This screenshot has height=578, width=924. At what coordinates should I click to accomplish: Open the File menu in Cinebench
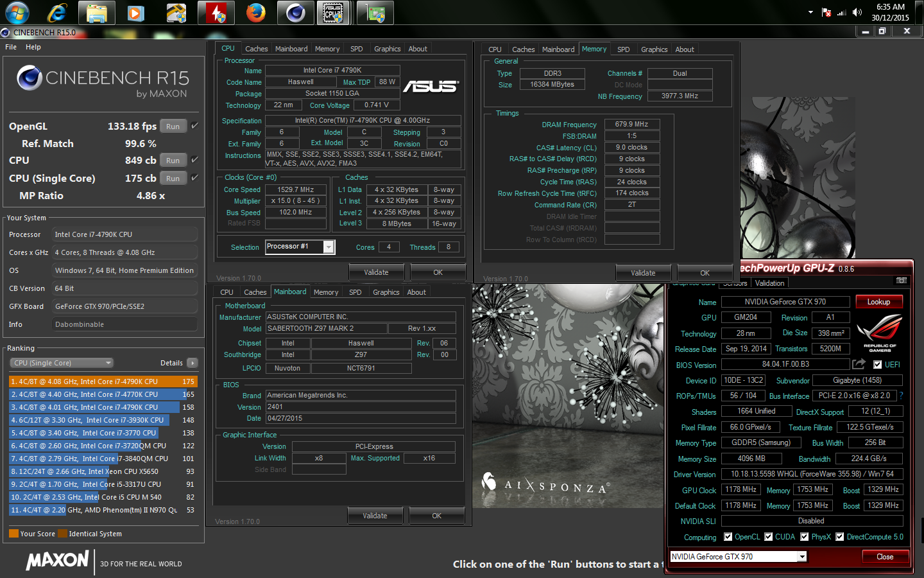pos(11,47)
